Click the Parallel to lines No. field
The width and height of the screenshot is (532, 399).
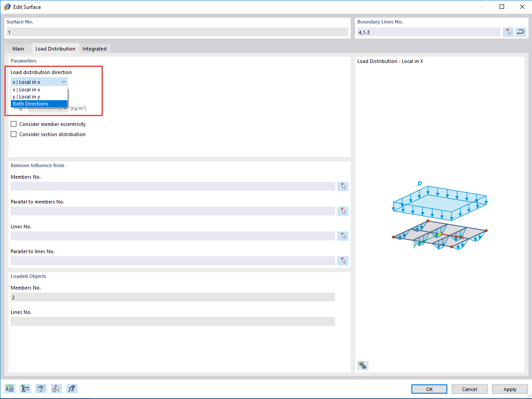click(x=173, y=261)
